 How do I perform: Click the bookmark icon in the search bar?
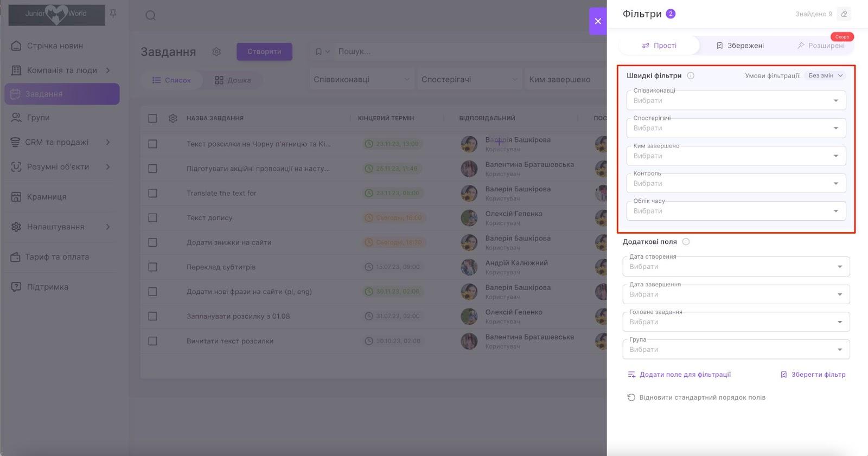[319, 52]
